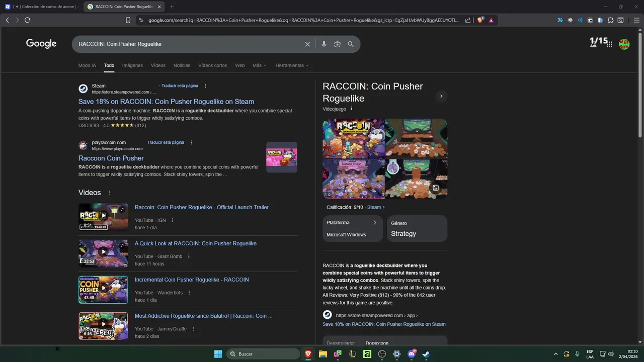
Task: Open the Raccoon Coin Pusher link
Action: click(x=111, y=158)
